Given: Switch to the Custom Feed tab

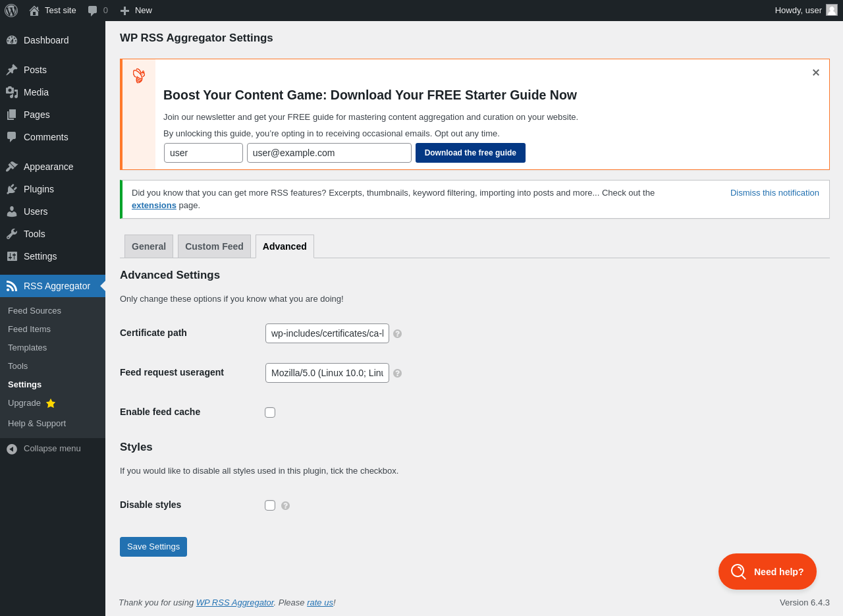Looking at the screenshot, I should point(214,246).
